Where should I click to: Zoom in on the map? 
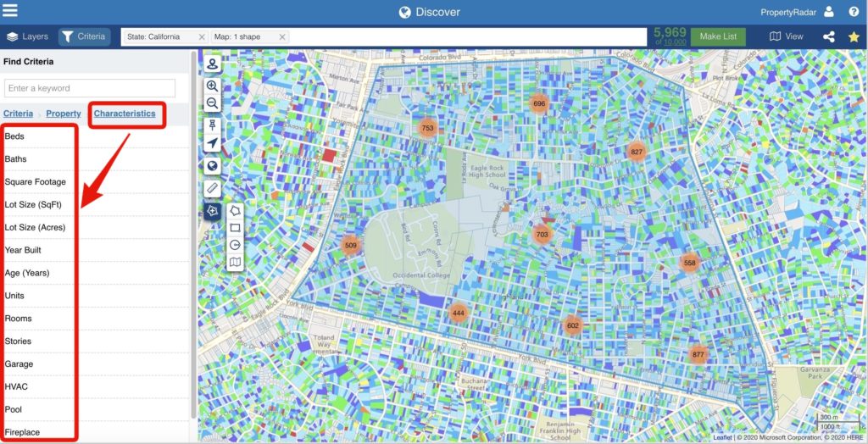(x=213, y=86)
